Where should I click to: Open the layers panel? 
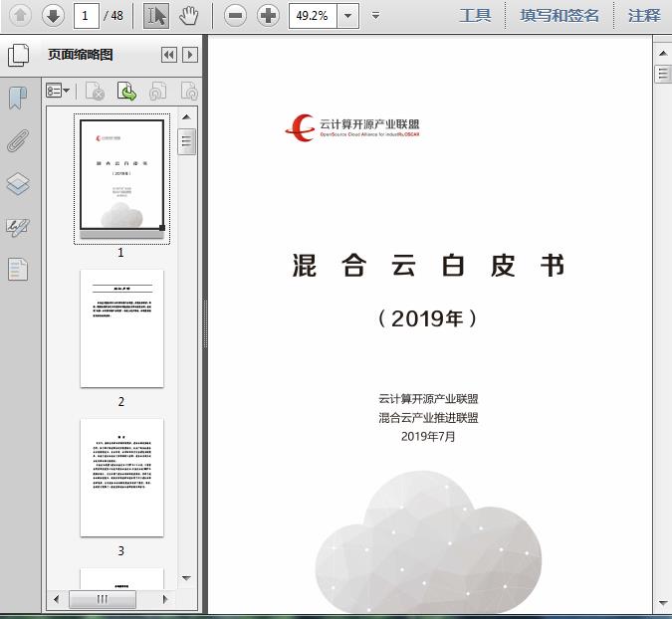pos(18,184)
